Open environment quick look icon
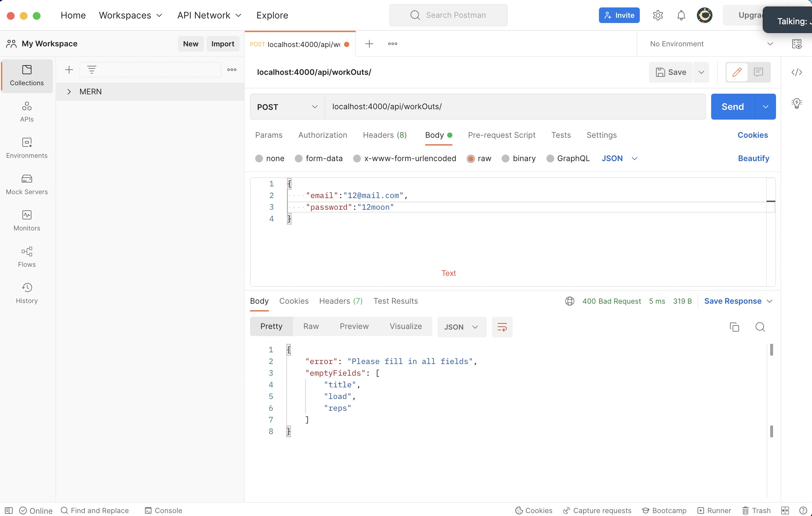 click(796, 44)
